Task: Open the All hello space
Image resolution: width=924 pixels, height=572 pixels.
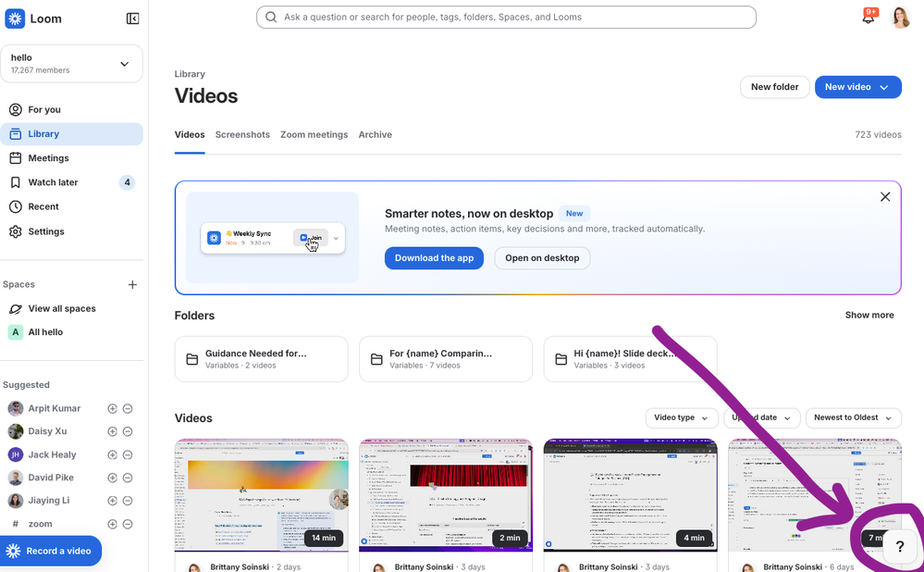Action: [44, 332]
